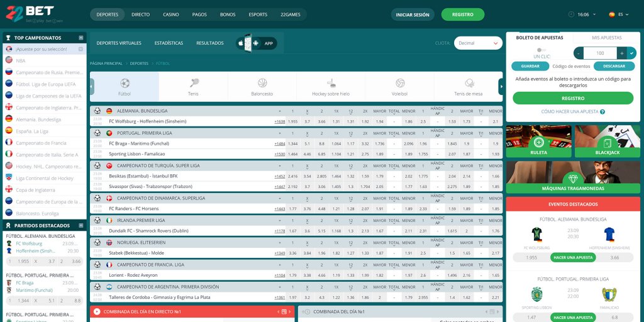Image resolution: width=644 pixels, height=322 pixels.
Task: Click the bet slip green Registro button
Action: (x=573, y=98)
